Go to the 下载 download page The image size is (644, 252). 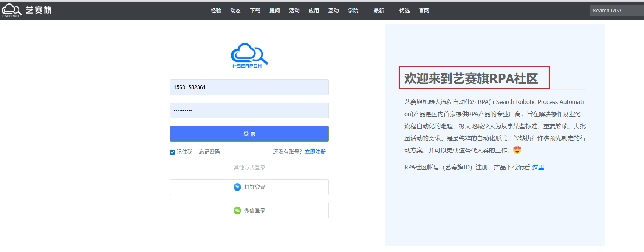click(255, 11)
